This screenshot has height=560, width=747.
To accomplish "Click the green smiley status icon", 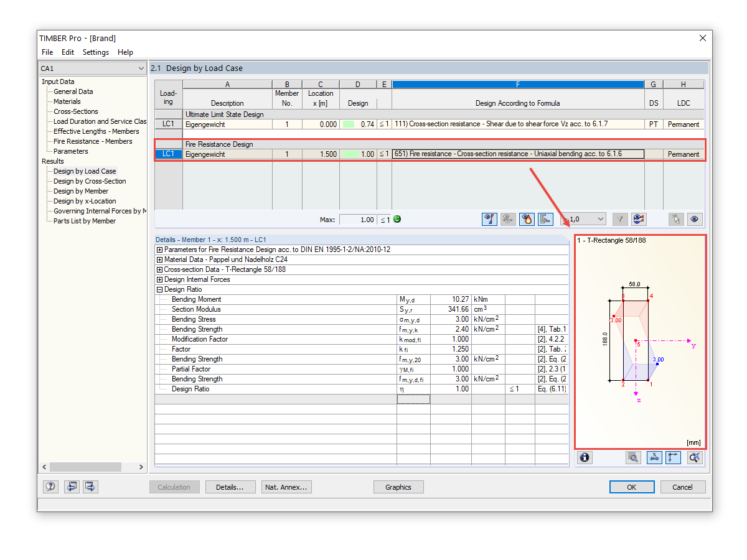I will coord(397,219).
